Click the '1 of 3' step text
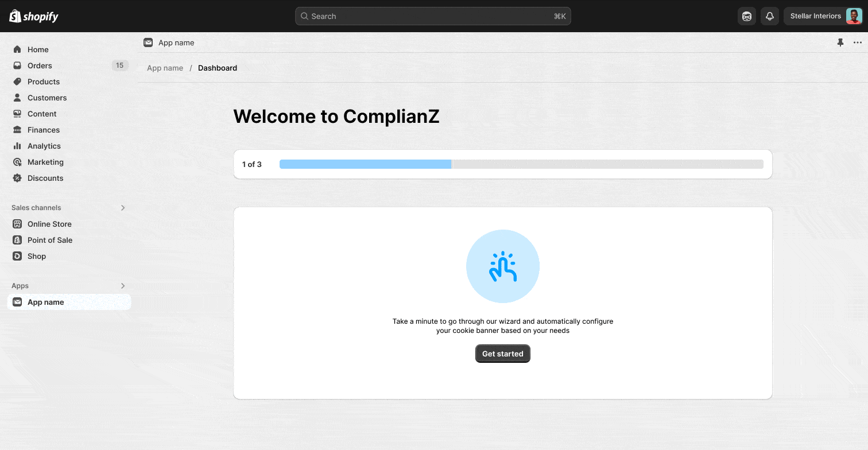868x450 pixels. [251, 164]
